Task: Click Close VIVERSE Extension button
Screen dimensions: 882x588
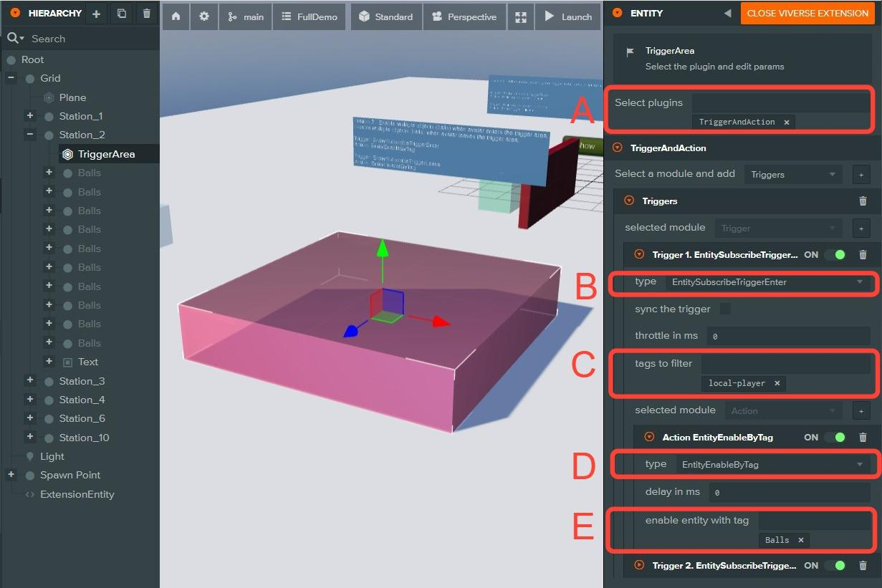Action: point(807,14)
